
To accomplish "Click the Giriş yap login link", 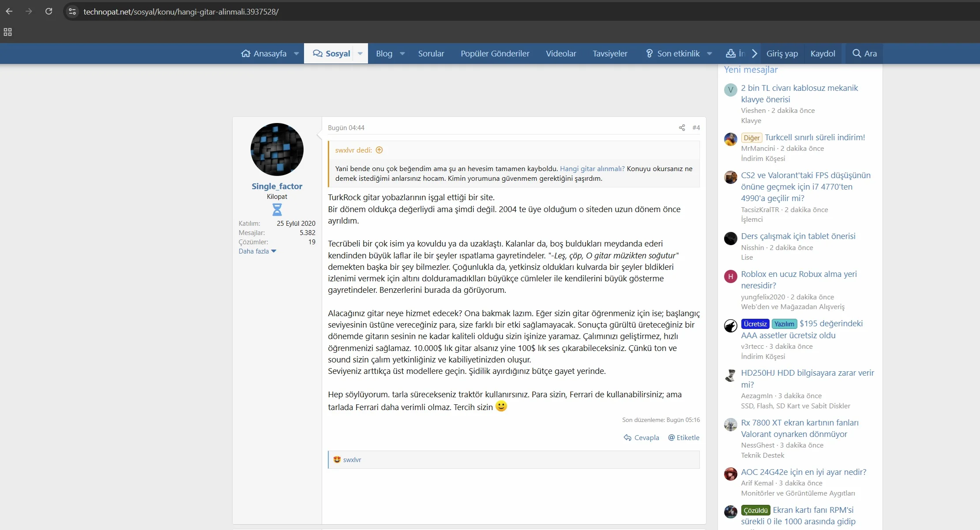I will click(782, 53).
